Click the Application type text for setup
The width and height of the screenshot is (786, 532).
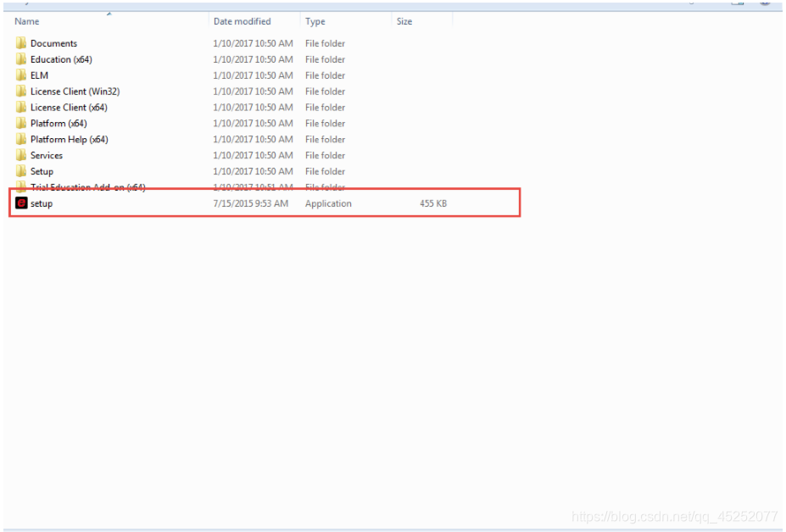pyautogui.click(x=328, y=203)
